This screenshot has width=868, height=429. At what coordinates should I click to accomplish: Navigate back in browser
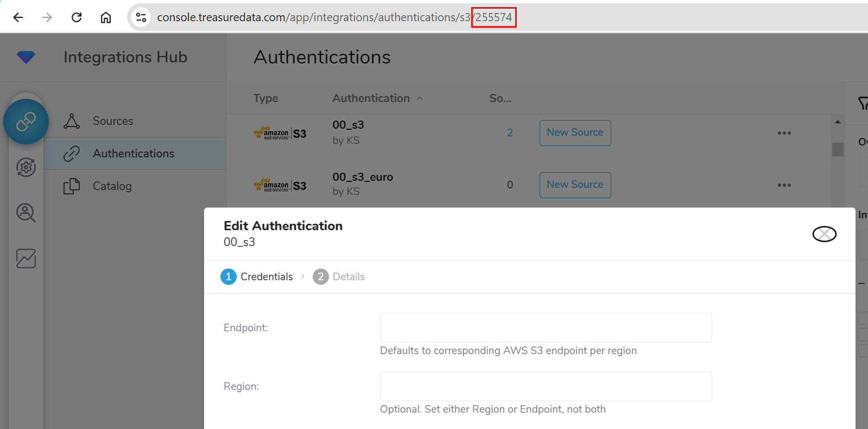[x=18, y=17]
